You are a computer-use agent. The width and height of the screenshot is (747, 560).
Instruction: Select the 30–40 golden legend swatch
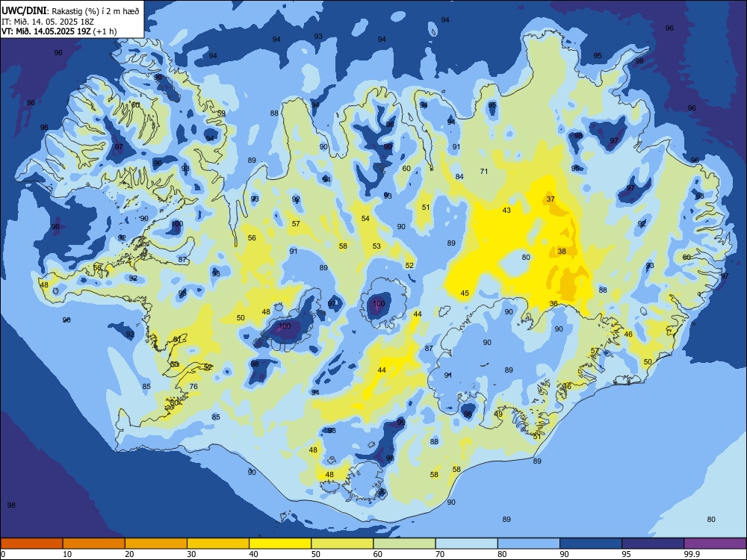[218, 544]
